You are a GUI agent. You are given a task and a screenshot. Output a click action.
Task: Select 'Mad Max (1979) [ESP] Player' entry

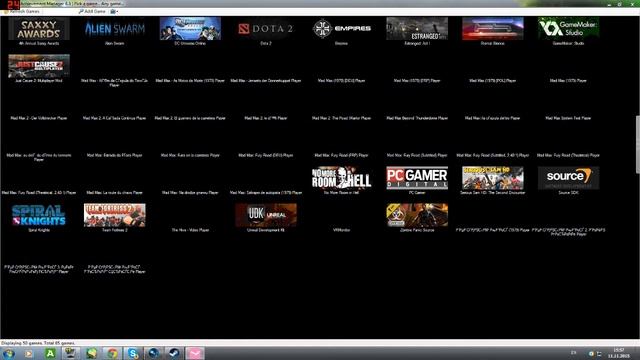pyautogui.click(x=417, y=81)
